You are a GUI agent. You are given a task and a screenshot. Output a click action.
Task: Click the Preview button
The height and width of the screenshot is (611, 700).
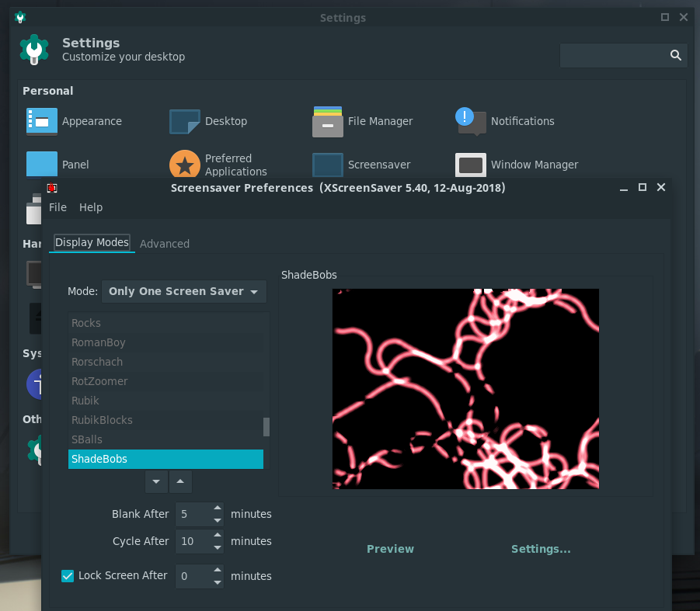coord(390,549)
